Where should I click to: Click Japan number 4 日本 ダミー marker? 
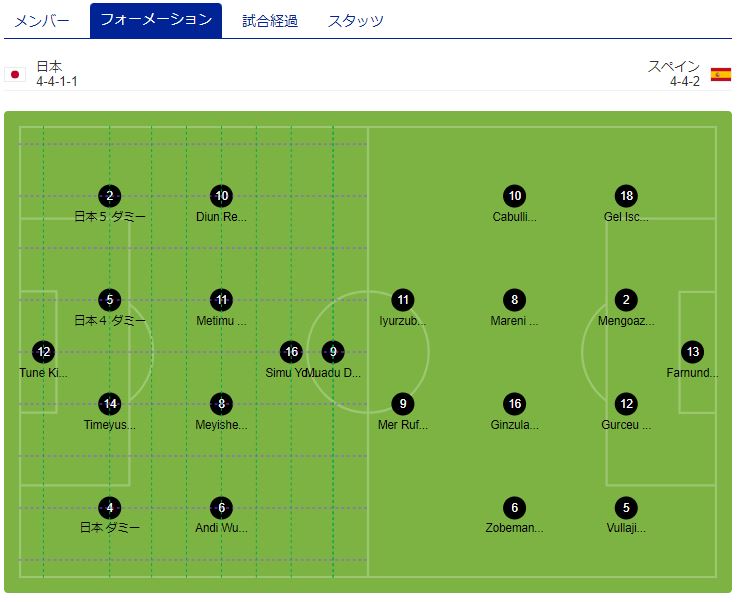tap(110, 508)
